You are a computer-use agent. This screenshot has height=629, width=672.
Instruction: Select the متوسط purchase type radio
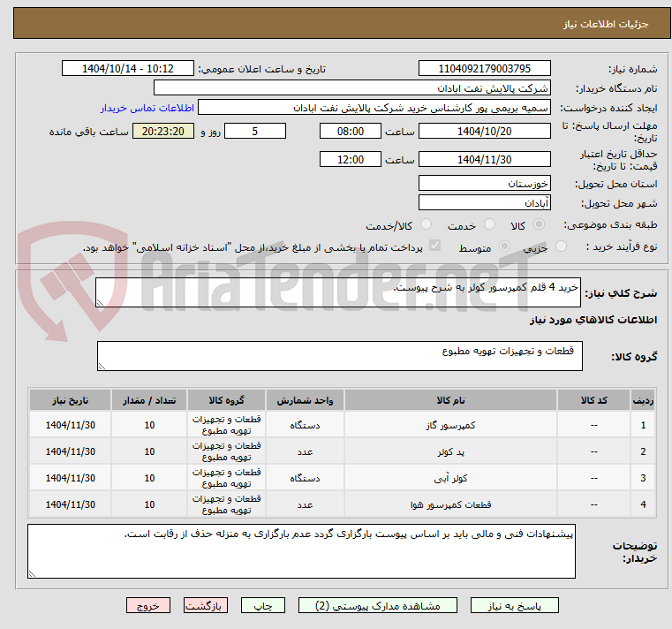[504, 246]
